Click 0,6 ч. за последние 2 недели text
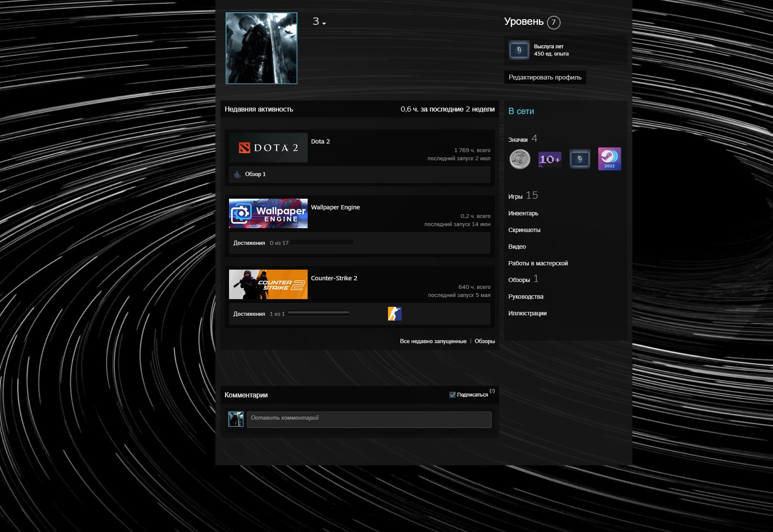Viewport: 773px width, 532px height. (447, 109)
